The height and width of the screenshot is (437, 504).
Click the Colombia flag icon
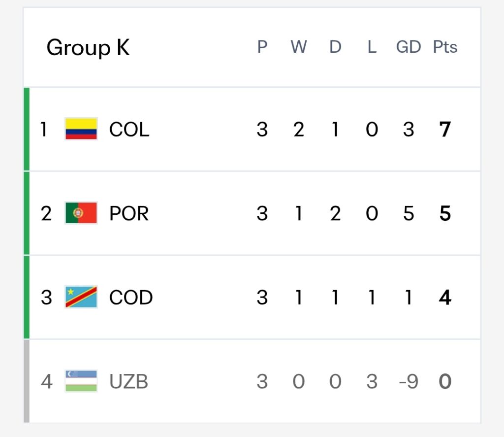[x=81, y=129]
